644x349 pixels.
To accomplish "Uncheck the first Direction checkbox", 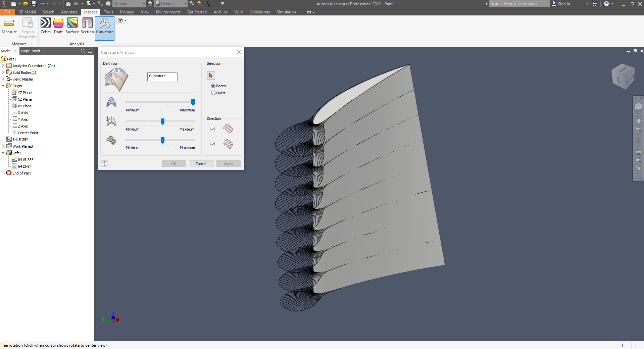I will pyautogui.click(x=212, y=129).
